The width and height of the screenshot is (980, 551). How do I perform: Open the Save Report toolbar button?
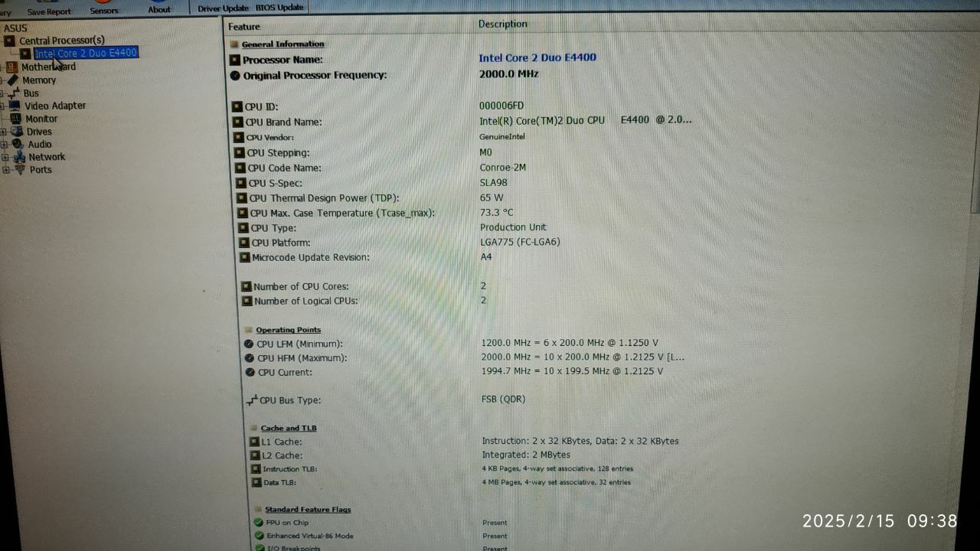pos(49,8)
